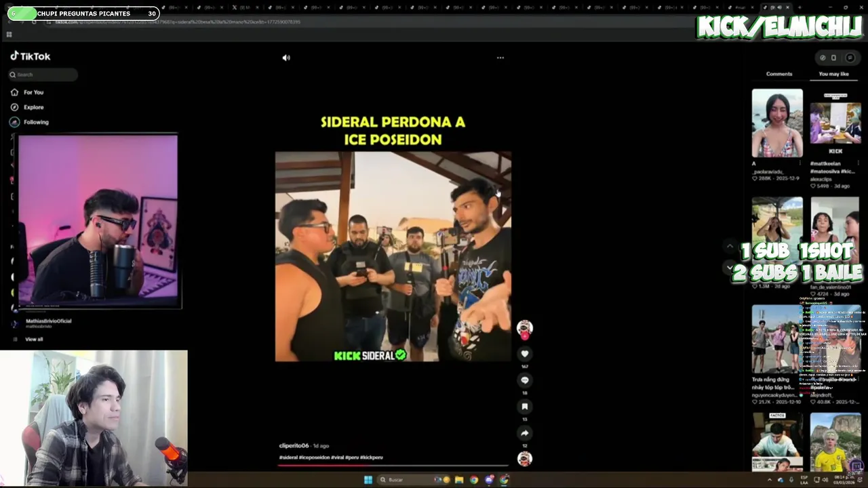
Task: Open alexaclips #mattkeelan video thumbnail
Action: [835, 123]
